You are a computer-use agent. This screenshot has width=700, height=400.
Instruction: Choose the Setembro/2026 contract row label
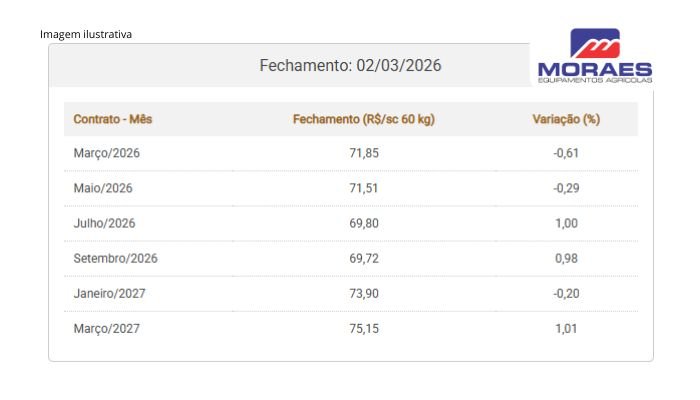tap(116, 258)
